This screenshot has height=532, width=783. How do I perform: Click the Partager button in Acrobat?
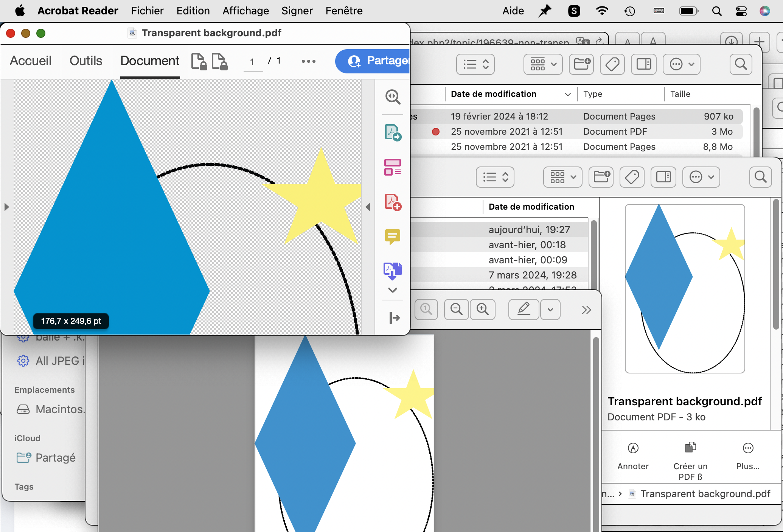click(x=373, y=61)
